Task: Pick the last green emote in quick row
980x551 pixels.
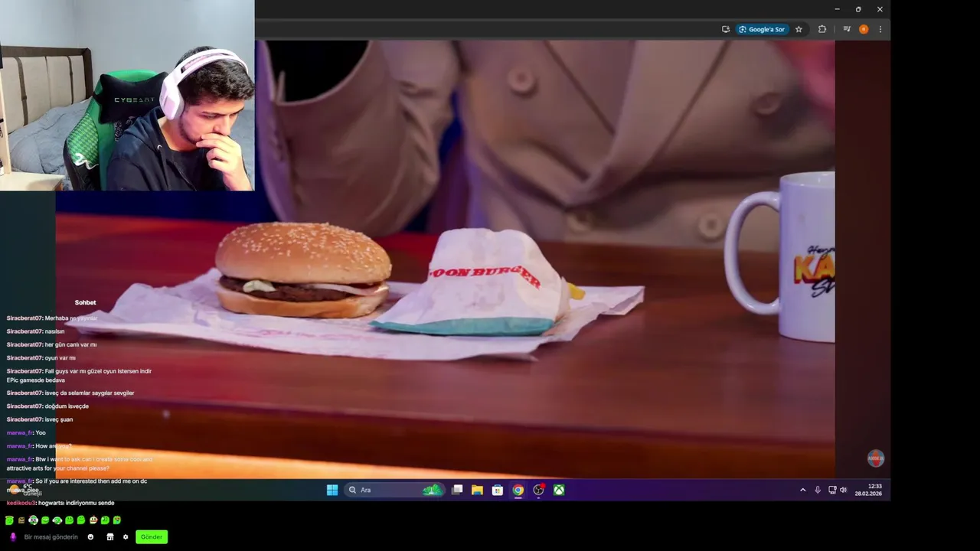Action: point(117,520)
